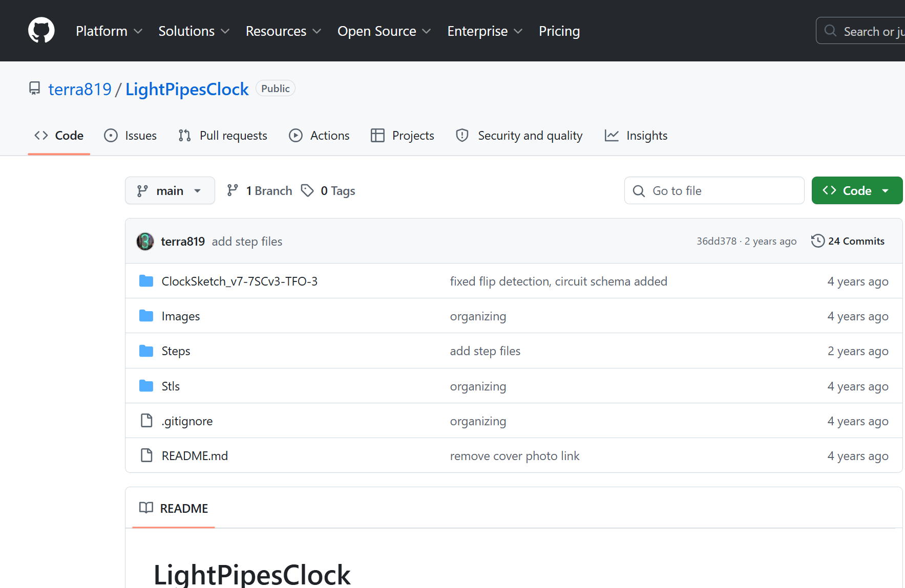The height and width of the screenshot is (588, 905).
Task: Open the 'organizing' commit for Images
Action: click(x=478, y=316)
